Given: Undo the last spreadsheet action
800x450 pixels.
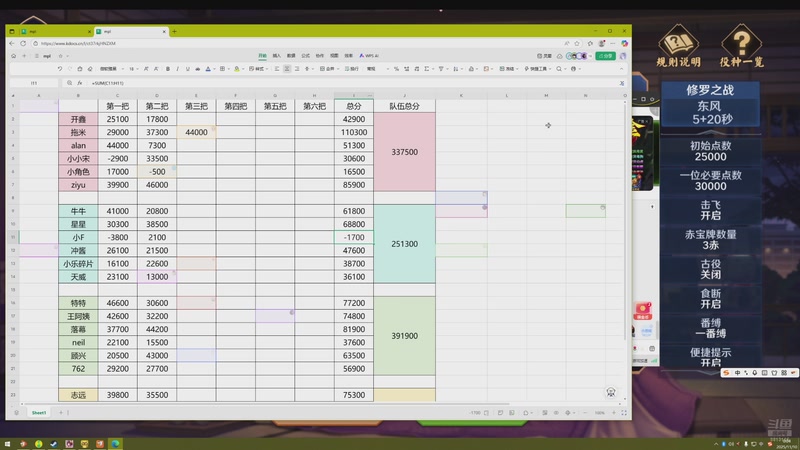Looking at the screenshot, I should coord(60,69).
